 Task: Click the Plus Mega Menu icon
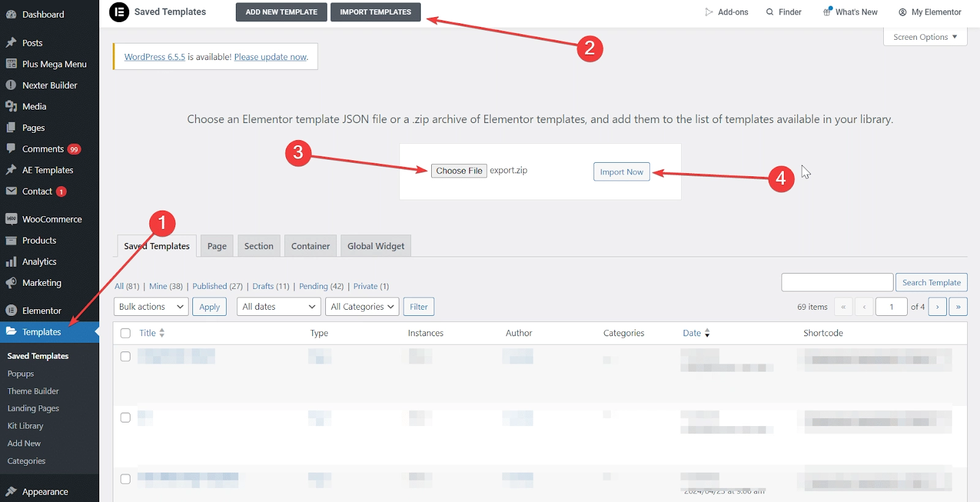(11, 64)
